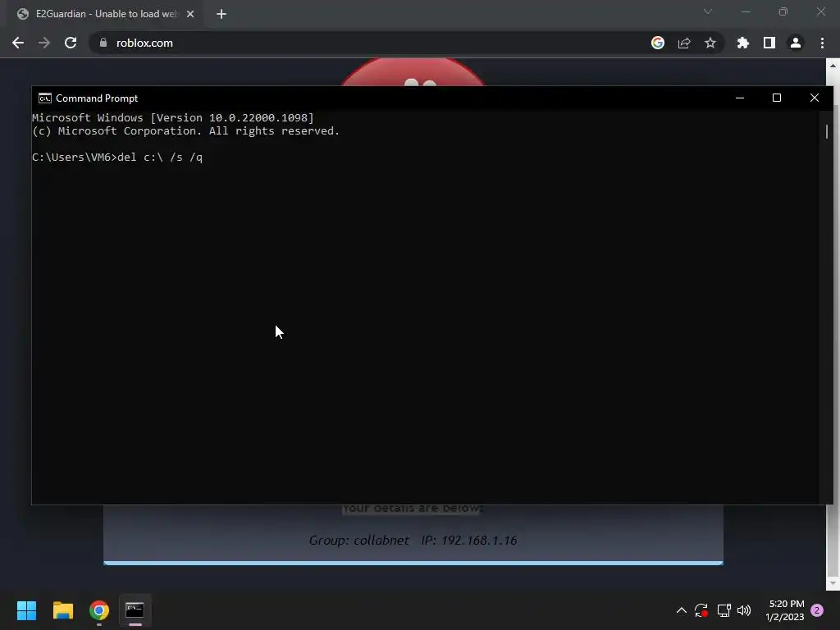Maximize the Command Prompt window
The width and height of the screenshot is (840, 630).
pyautogui.click(x=777, y=98)
